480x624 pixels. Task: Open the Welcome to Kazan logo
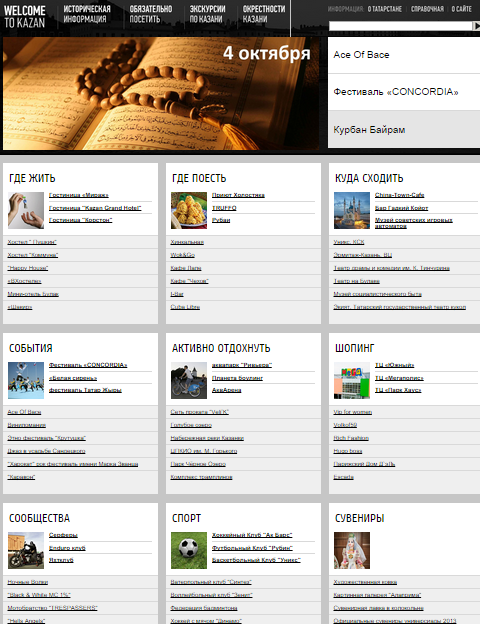tap(25, 16)
